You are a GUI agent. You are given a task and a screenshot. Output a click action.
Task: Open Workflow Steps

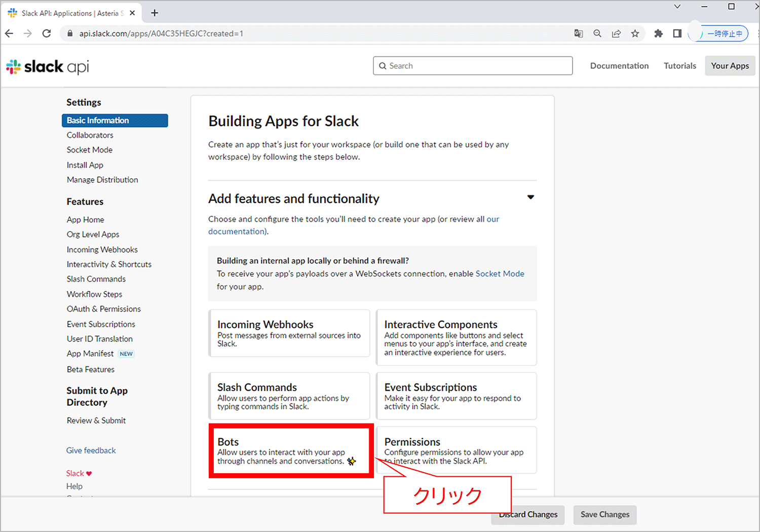point(95,294)
